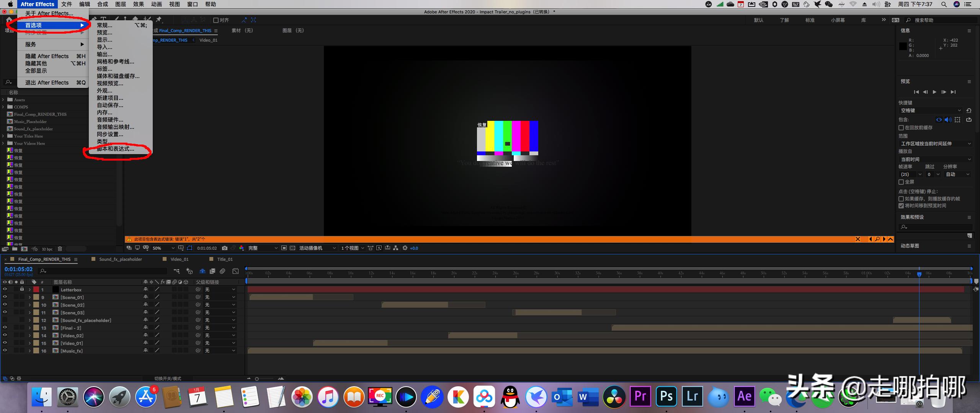The image size is (980, 413).
Task: Toggle audio inclusion speaker icon in preview
Action: point(948,120)
